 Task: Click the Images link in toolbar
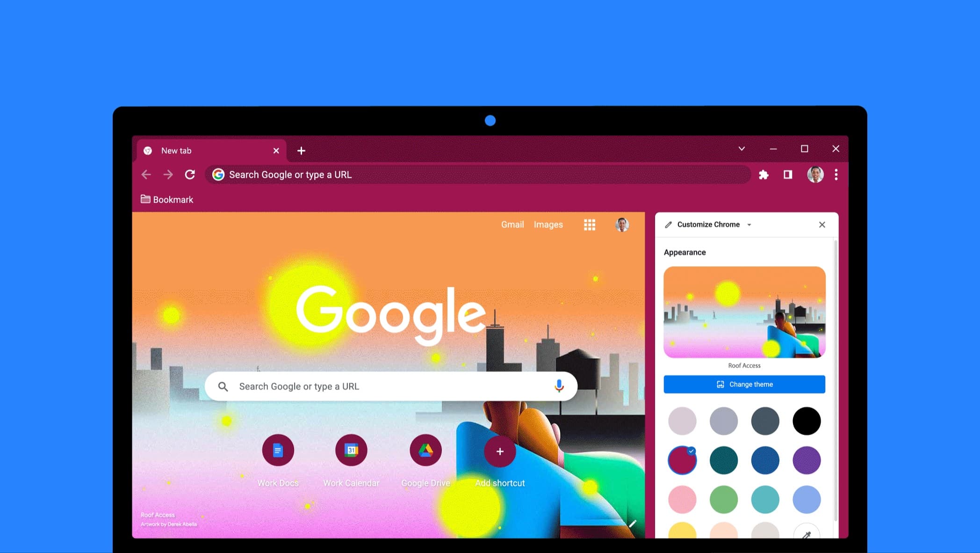(x=548, y=224)
